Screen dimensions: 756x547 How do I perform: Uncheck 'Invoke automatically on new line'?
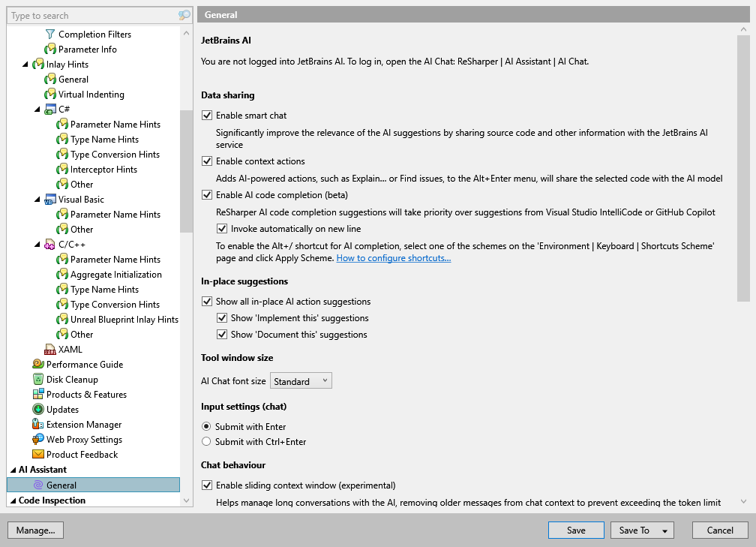223,228
